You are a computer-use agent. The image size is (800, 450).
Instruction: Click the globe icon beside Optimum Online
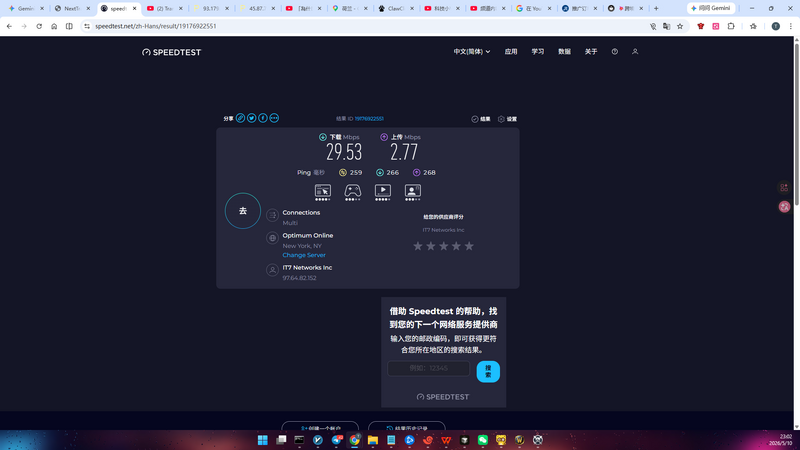[x=272, y=238]
